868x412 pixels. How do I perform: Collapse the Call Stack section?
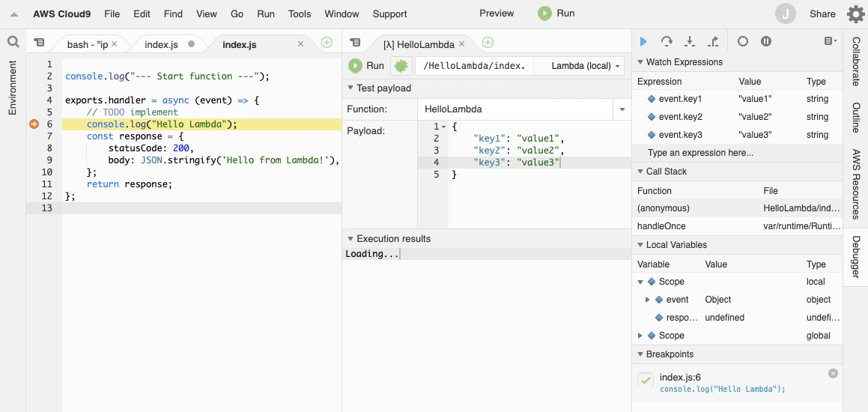[x=640, y=172]
